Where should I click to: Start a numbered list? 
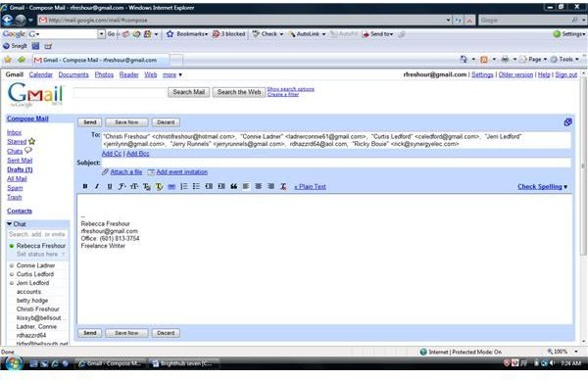[x=184, y=186]
